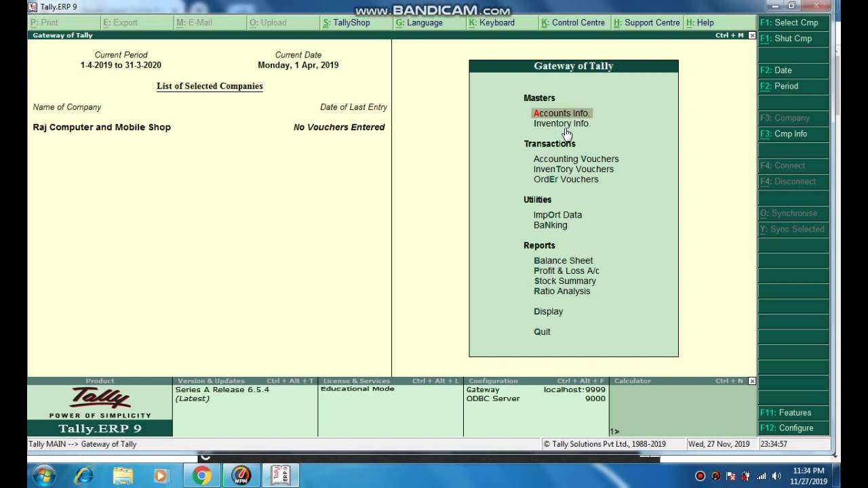Viewport: 868px width, 488px height.
Task: Close the Calculator panel
Action: [x=752, y=381]
